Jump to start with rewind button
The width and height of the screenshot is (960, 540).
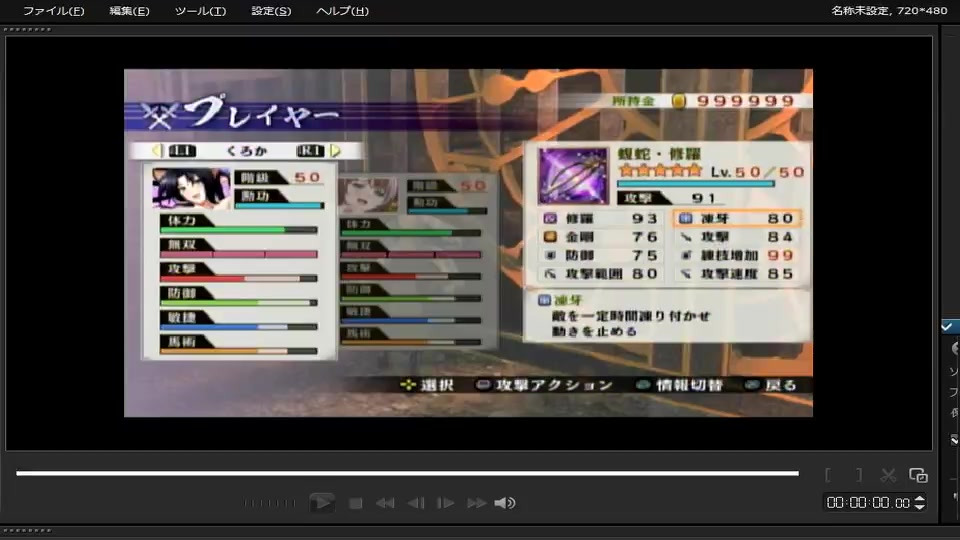[385, 503]
